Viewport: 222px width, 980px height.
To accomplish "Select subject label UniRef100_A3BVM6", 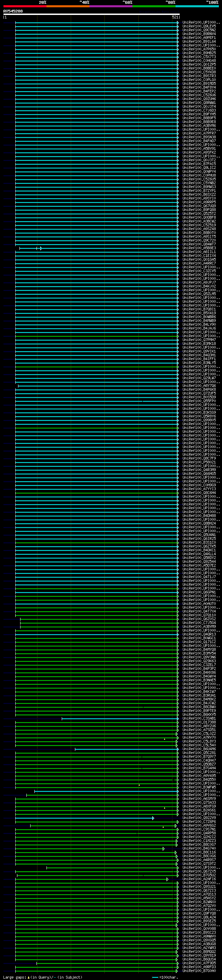I will point(199,126).
